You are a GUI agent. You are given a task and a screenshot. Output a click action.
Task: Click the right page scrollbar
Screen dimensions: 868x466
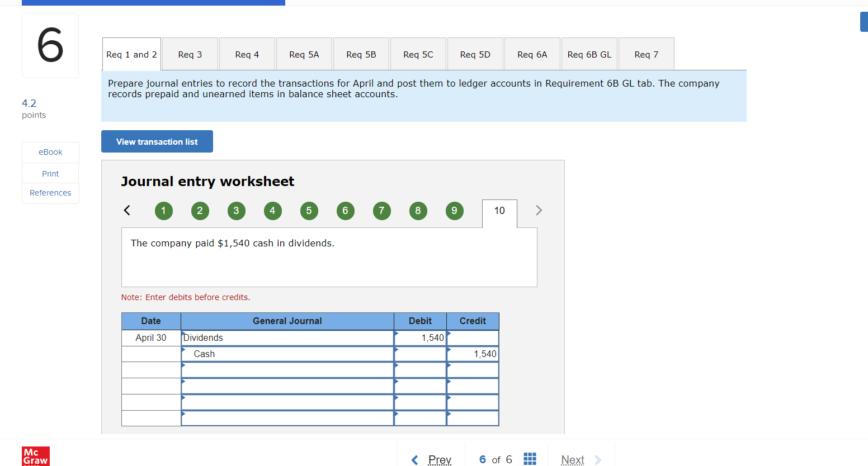863,21
